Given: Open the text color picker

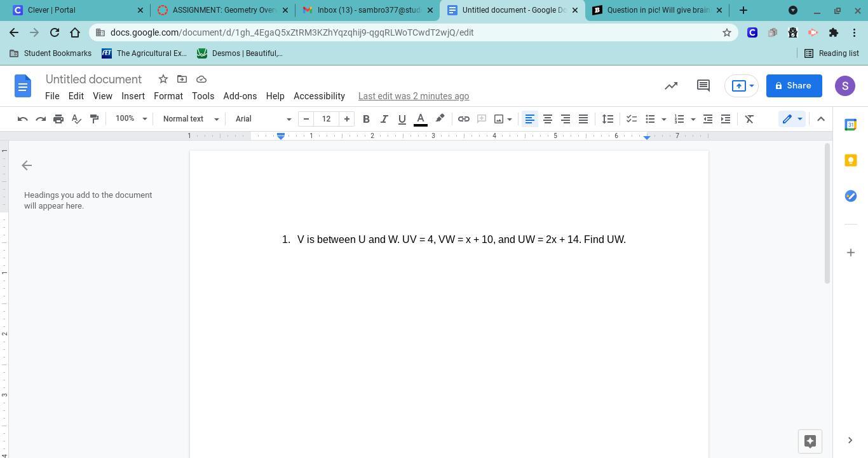Looking at the screenshot, I should (x=420, y=119).
